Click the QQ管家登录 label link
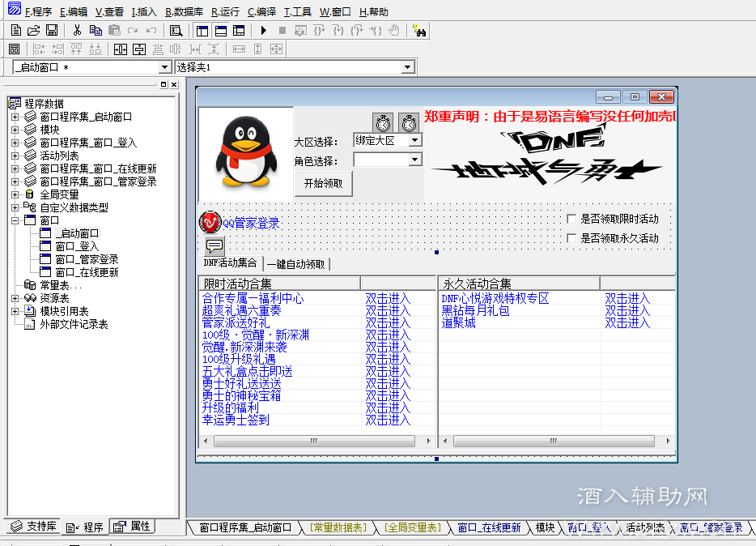Image resolution: width=756 pixels, height=546 pixels. [x=251, y=223]
